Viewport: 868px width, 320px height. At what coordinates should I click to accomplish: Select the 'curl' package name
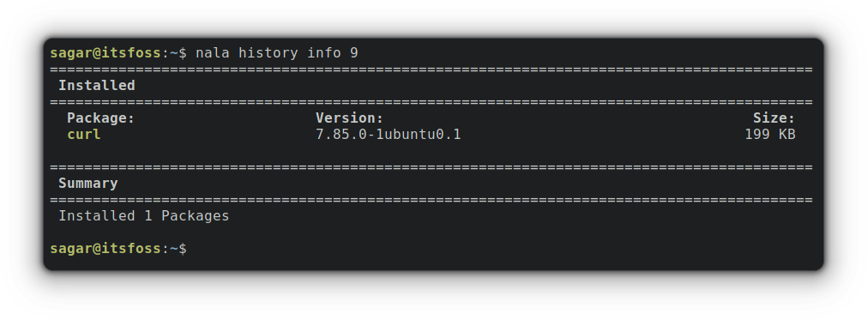click(x=83, y=135)
